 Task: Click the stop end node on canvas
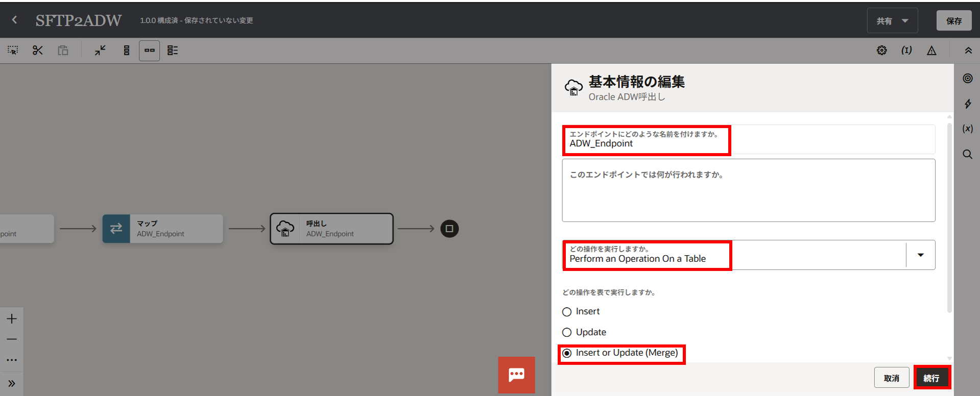(449, 229)
